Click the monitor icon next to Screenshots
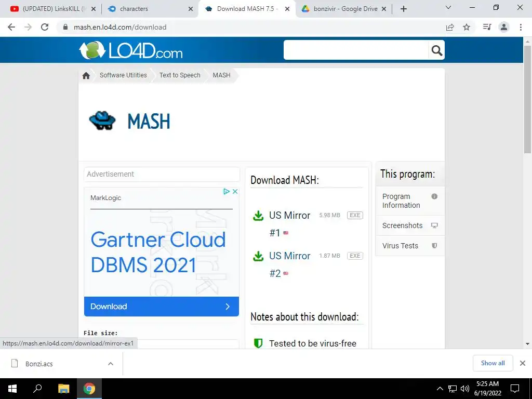 coord(434,225)
